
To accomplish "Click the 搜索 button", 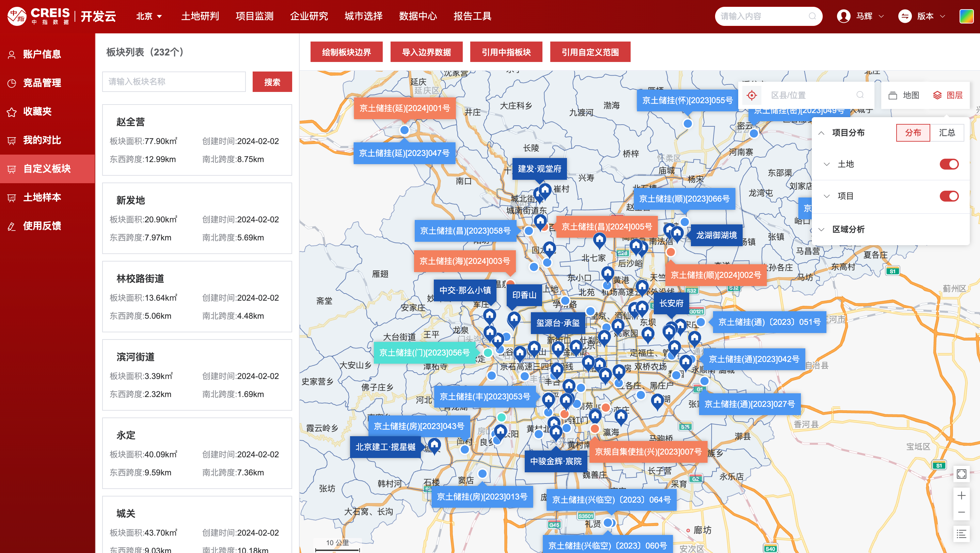I will [272, 82].
